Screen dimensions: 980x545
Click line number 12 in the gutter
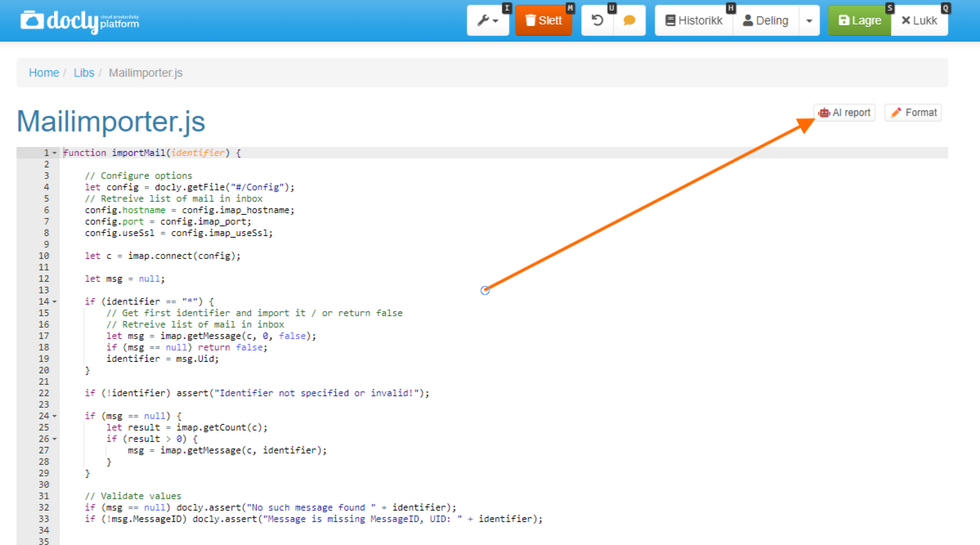click(x=43, y=278)
